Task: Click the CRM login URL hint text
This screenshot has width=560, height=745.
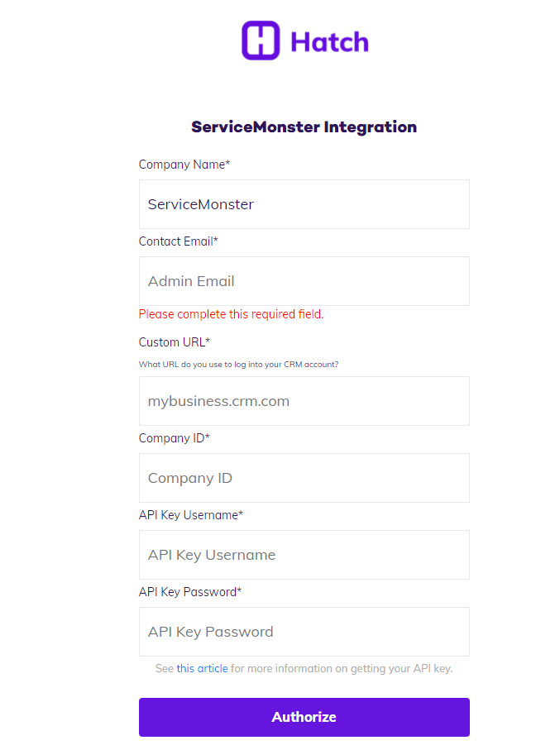Action: [x=238, y=364]
